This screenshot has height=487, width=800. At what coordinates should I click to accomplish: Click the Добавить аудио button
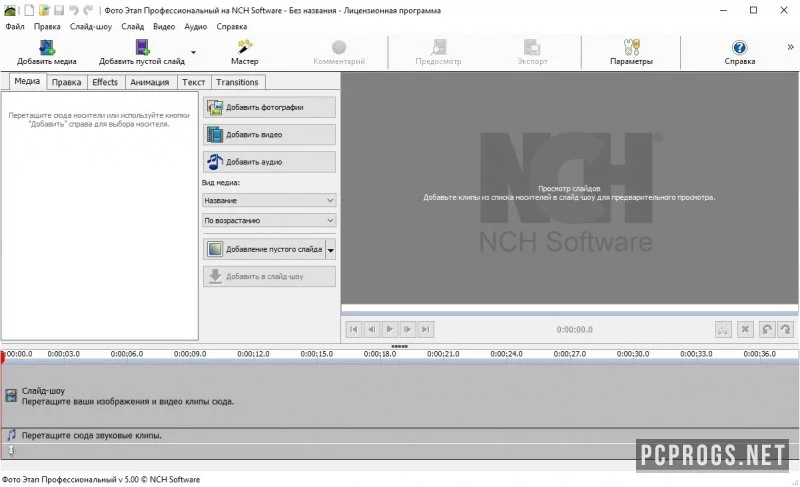click(269, 162)
